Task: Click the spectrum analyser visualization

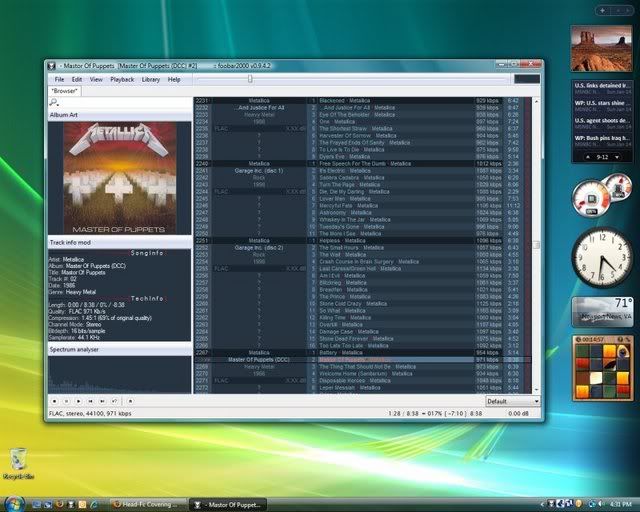Action: 120,375
